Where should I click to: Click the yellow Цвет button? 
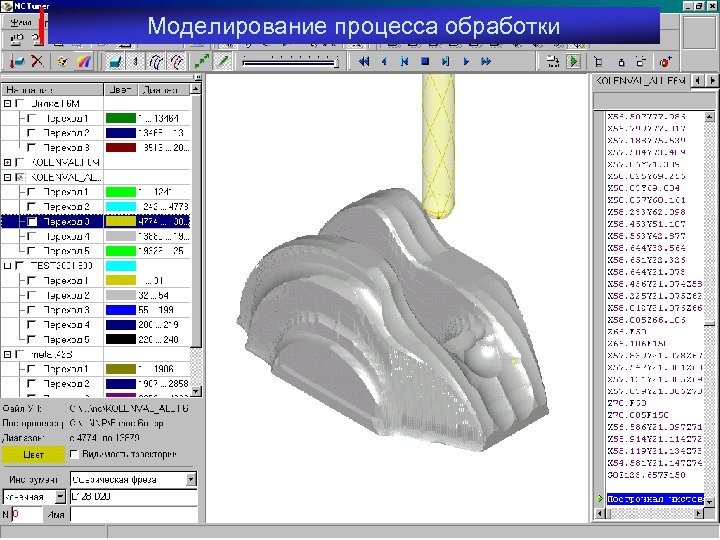(34, 455)
